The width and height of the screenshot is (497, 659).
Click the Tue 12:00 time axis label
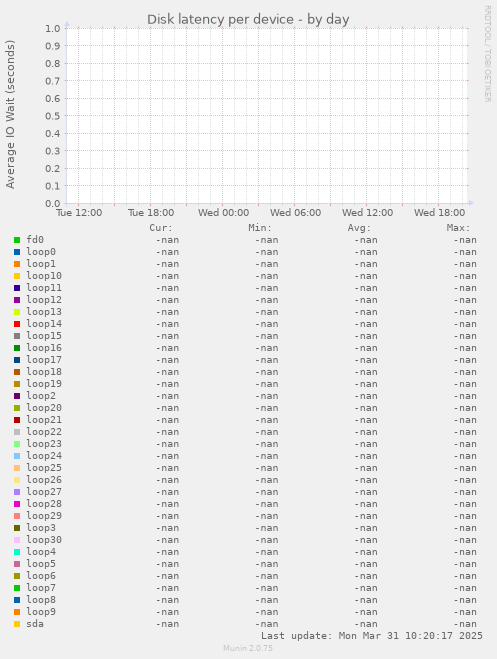[x=79, y=213]
